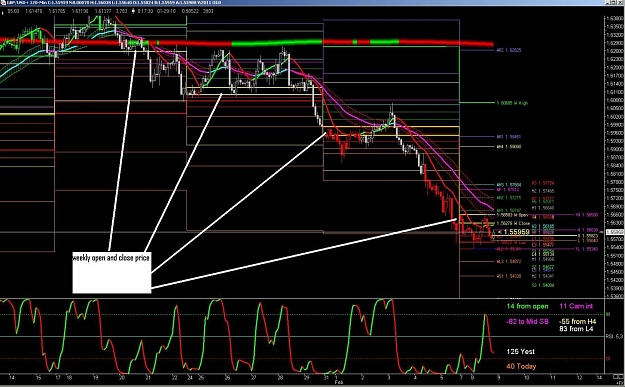Image resolution: width=625 pixels, height=387 pixels.
Task: Click the 26 date label on time axis
Action: click(x=227, y=377)
